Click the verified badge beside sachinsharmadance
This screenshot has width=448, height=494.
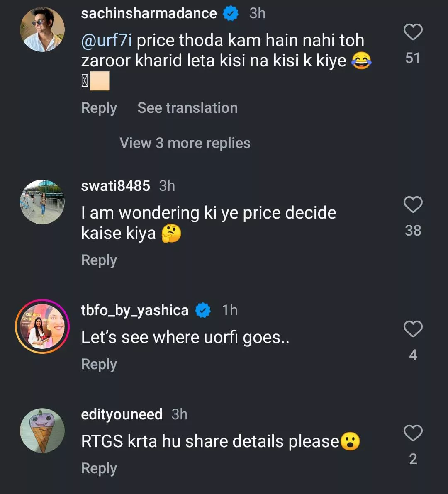click(x=231, y=14)
